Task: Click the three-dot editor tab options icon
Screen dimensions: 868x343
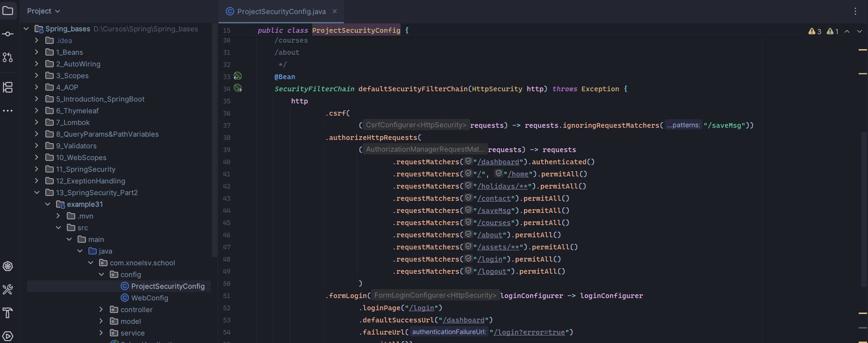Action: tap(855, 11)
